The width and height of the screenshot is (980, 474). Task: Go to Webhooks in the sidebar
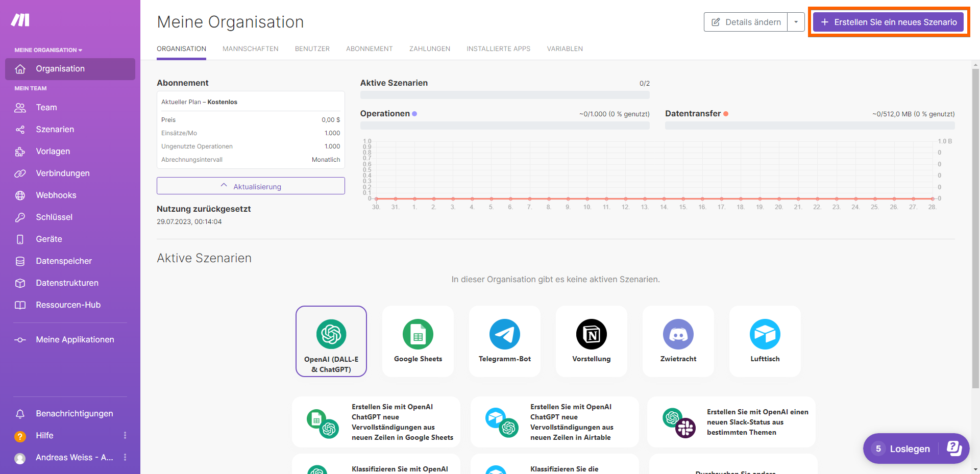pyautogui.click(x=56, y=195)
